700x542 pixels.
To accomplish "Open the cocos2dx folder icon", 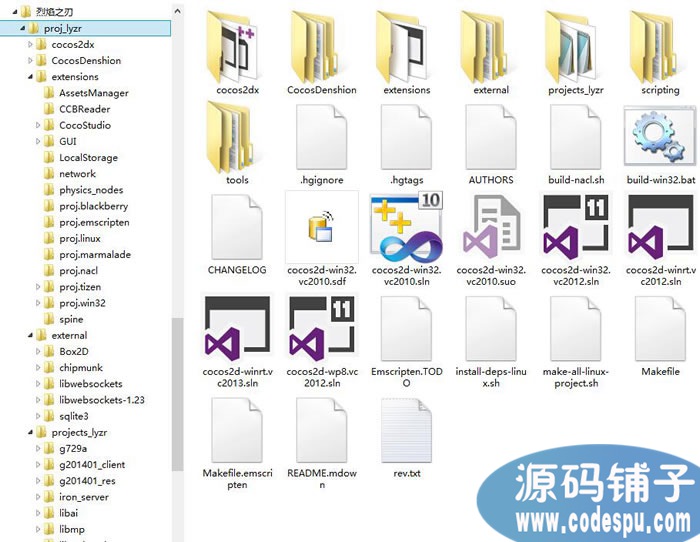I will point(232,47).
